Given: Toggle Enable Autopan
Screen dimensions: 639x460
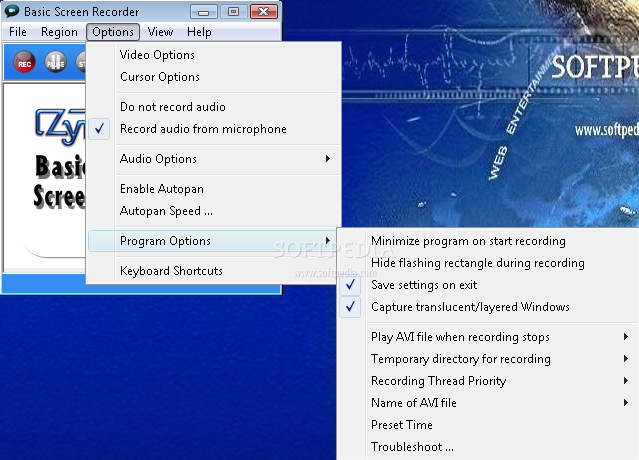Looking at the screenshot, I should (x=215, y=189).
